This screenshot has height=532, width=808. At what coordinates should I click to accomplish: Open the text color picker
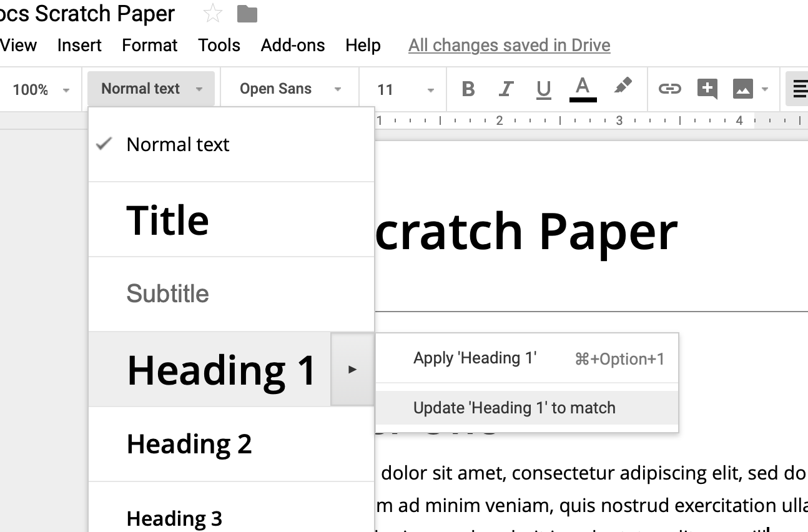(583, 89)
